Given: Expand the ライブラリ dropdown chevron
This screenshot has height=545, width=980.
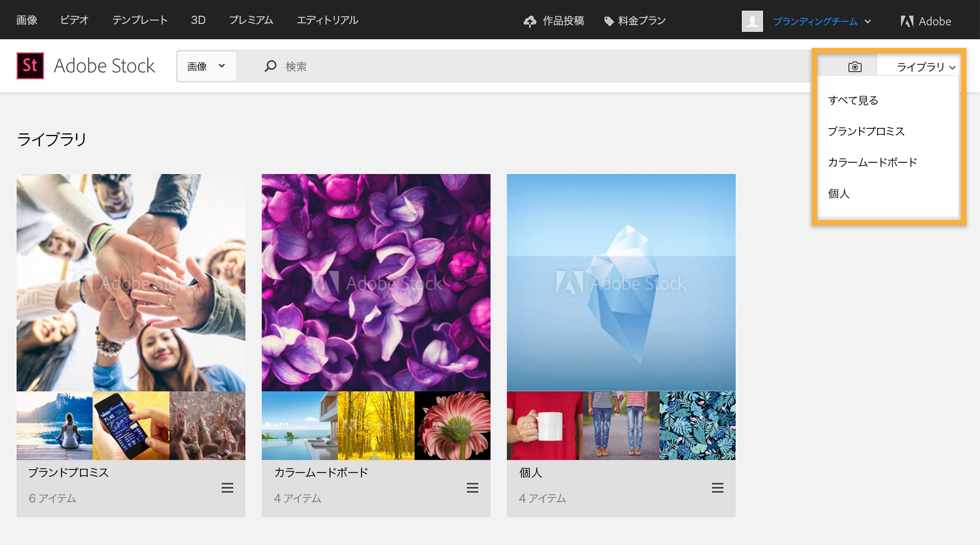Looking at the screenshot, I should click(x=953, y=68).
